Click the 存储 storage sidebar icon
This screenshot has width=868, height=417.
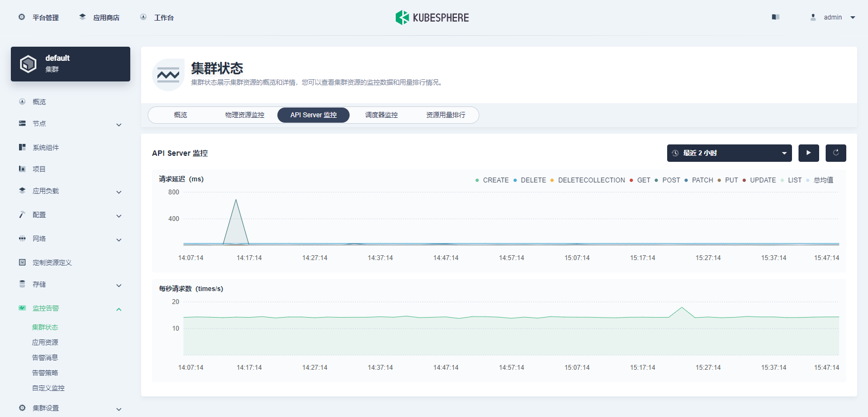tap(22, 284)
